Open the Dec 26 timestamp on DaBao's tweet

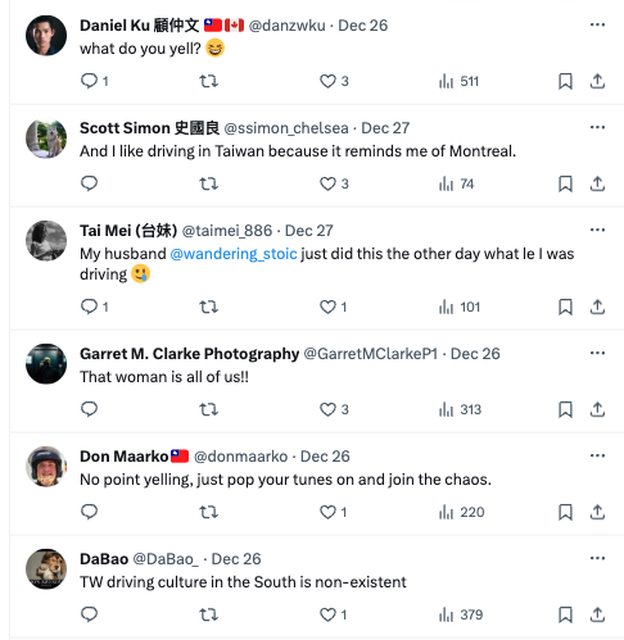coord(236,558)
